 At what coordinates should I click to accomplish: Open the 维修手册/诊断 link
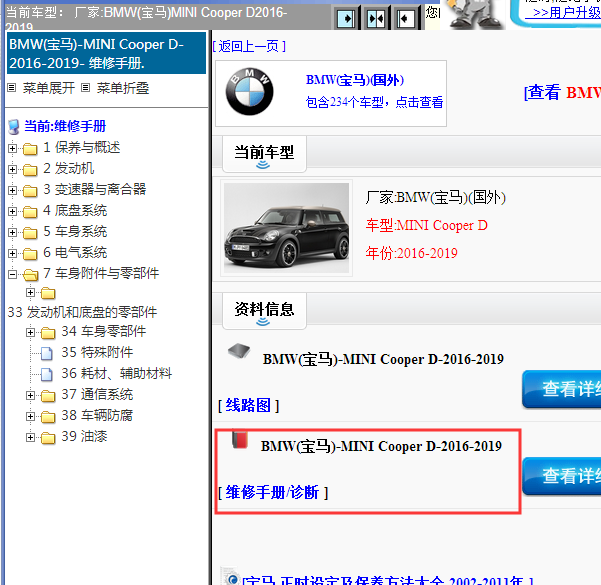click(x=272, y=492)
